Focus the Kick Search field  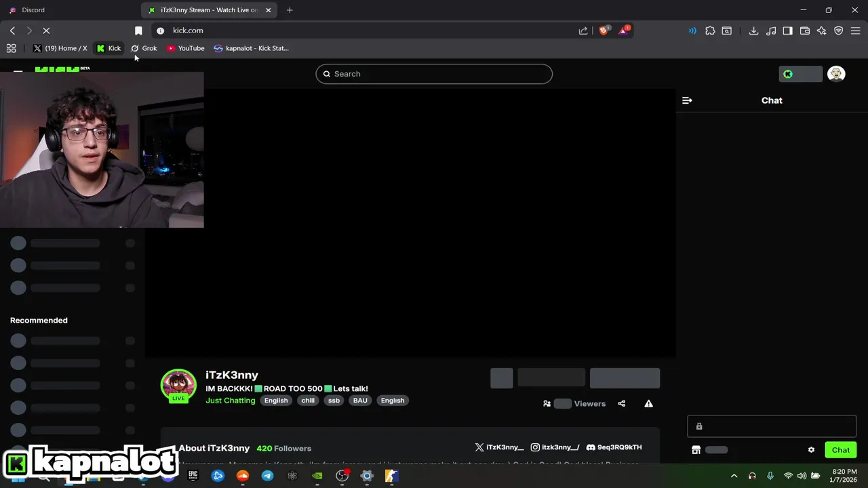point(434,74)
